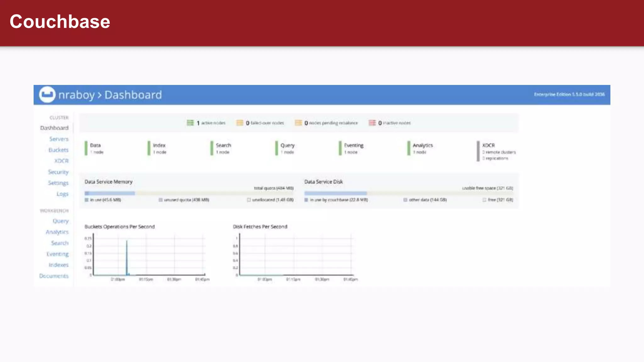Click the 'free (321 GB)' legend swatch
Image resolution: width=644 pixels, height=362 pixels.
tap(484, 200)
